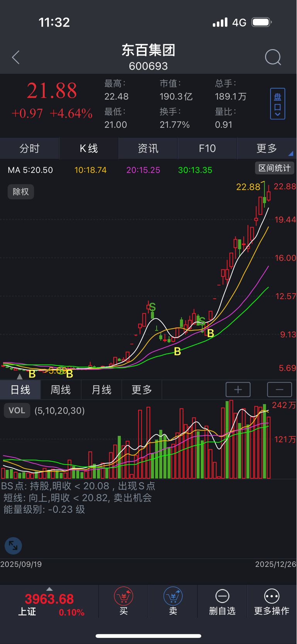The height and width of the screenshot is (644, 297).
Task: Tap the battery status icon
Action: click(262, 22)
